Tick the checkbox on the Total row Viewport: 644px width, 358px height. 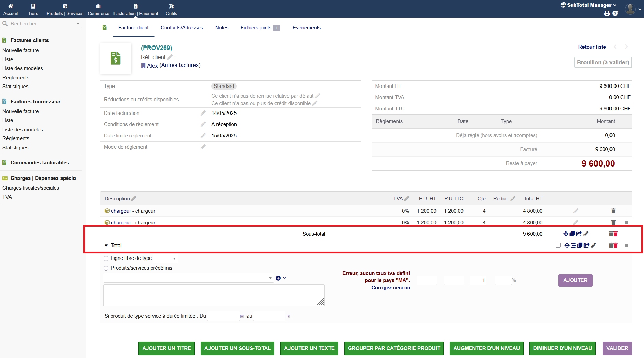click(558, 246)
